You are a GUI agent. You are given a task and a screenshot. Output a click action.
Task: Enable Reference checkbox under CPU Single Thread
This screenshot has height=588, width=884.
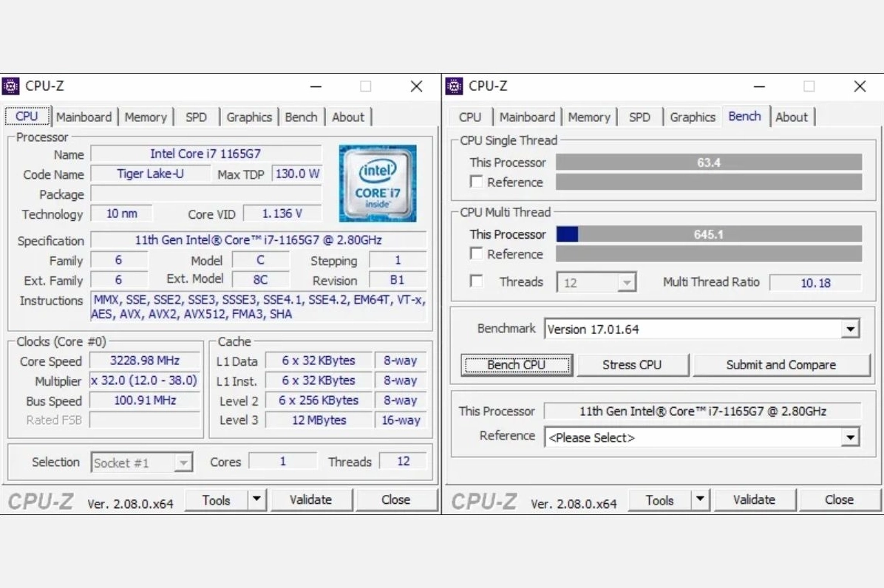477,182
